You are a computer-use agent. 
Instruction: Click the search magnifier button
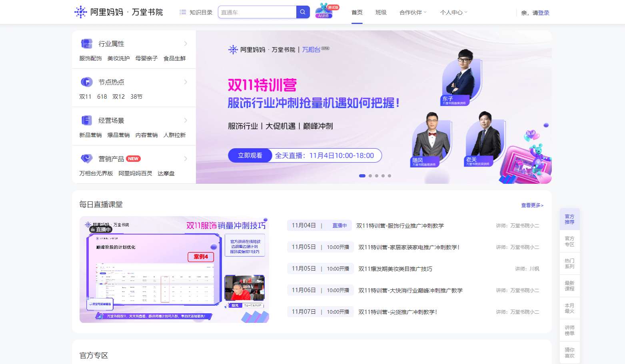[x=303, y=12]
